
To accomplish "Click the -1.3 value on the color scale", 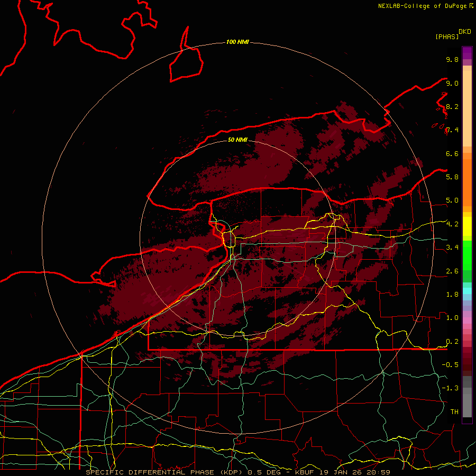I will (x=450, y=388).
